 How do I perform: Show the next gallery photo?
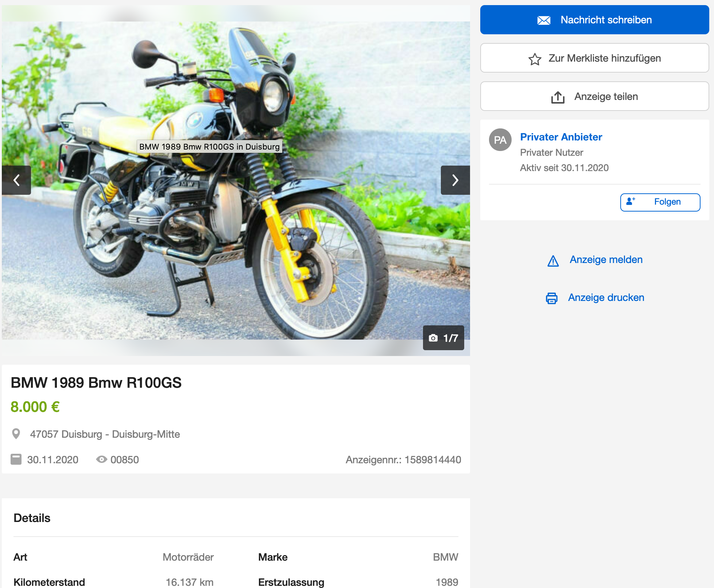(x=455, y=180)
